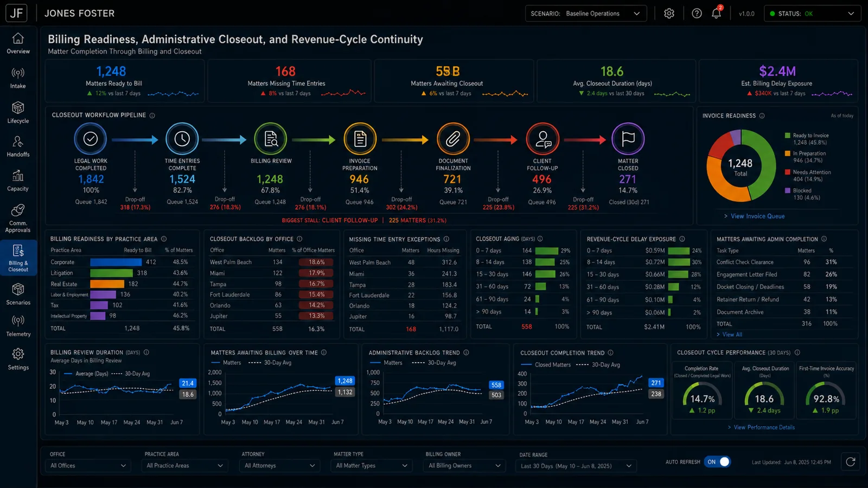Screen dimensions: 868x488
Task: Click Document Finalization paperclip icon
Action: coord(453,139)
